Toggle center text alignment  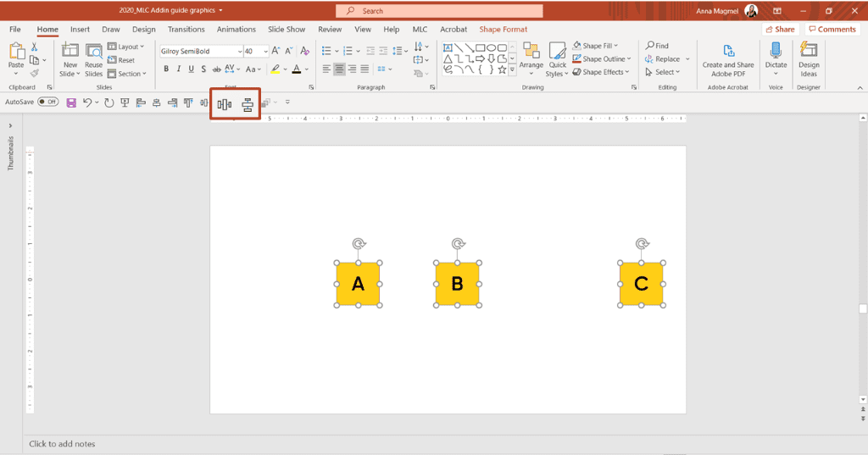coord(339,69)
